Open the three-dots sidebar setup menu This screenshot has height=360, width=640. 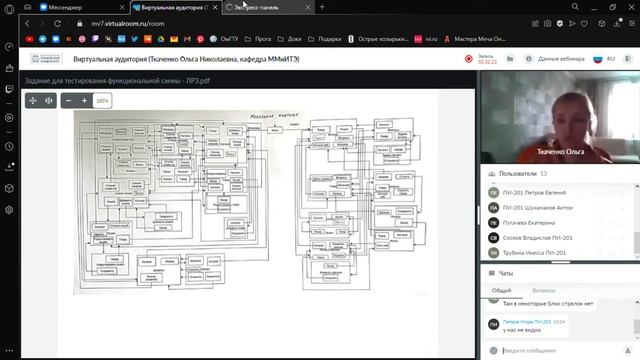[x=9, y=351]
